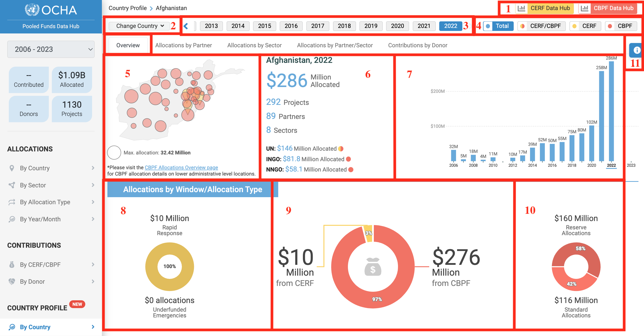The image size is (644, 336).
Task: Click the By Allocation Type arrows icon
Action: pyautogui.click(x=12, y=202)
